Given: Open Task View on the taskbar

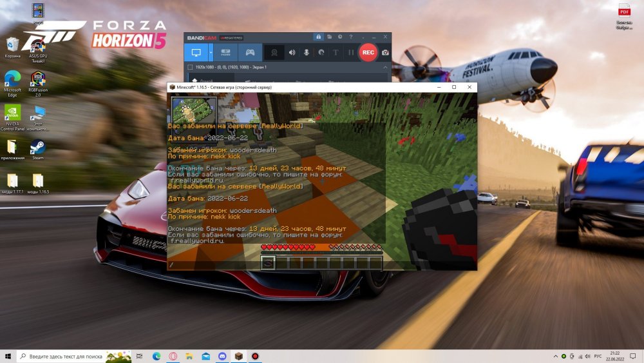Looking at the screenshot, I should pyautogui.click(x=140, y=356).
